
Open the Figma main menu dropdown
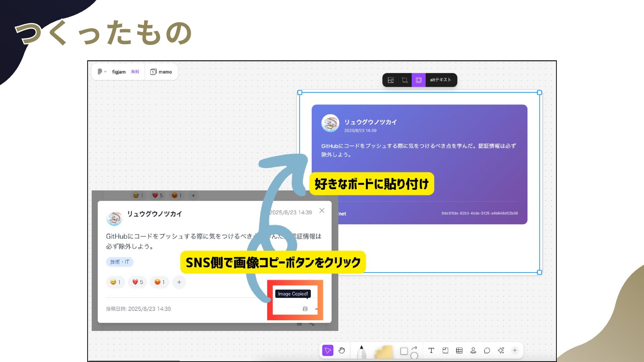[102, 72]
